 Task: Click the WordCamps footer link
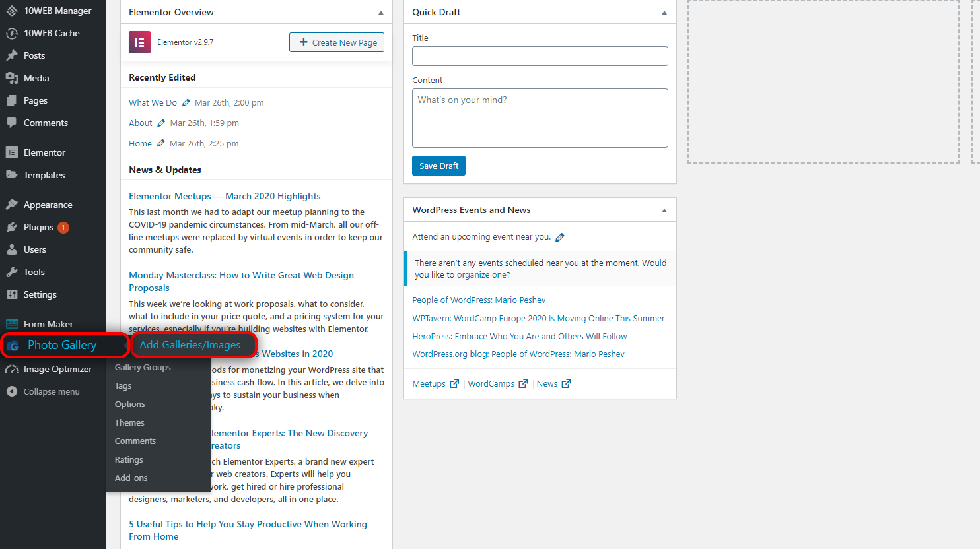pyautogui.click(x=491, y=383)
